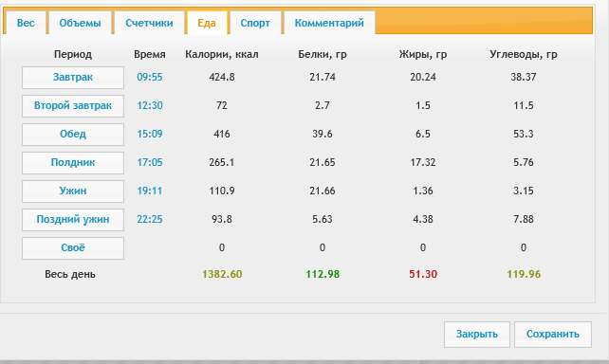The image size is (609, 364).
Task: Open the Своё custom period
Action: click(x=73, y=248)
